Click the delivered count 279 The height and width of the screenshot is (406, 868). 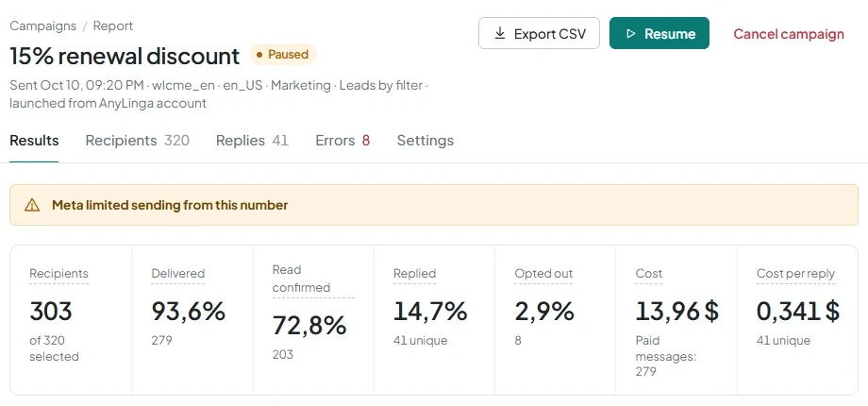click(161, 340)
